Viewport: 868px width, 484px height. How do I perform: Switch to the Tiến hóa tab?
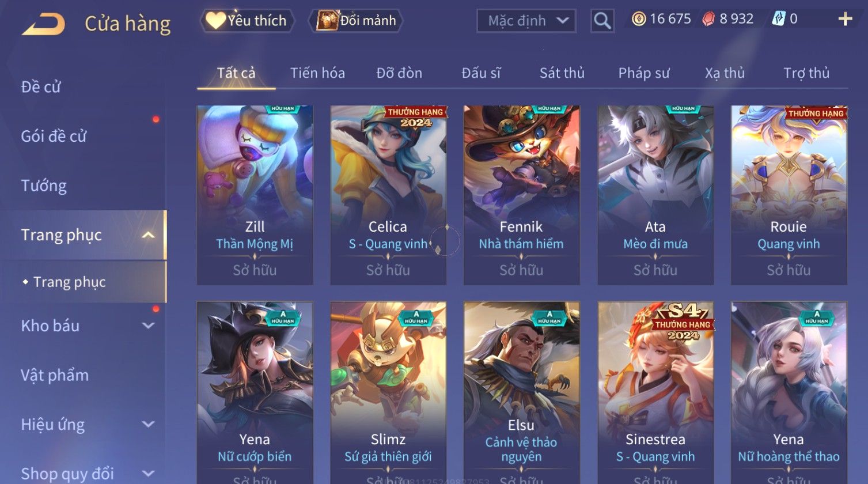tap(317, 73)
